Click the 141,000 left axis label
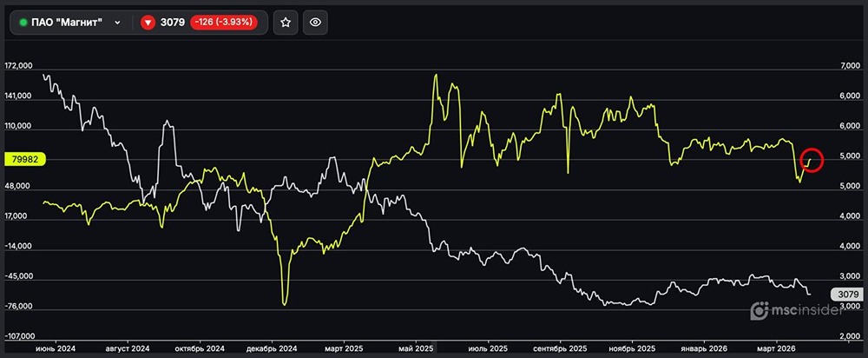The width and height of the screenshot is (868, 358). (17, 96)
